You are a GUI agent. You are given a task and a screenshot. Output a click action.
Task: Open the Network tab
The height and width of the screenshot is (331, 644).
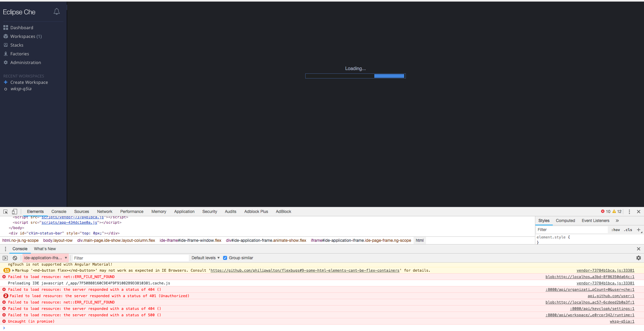coord(105,212)
